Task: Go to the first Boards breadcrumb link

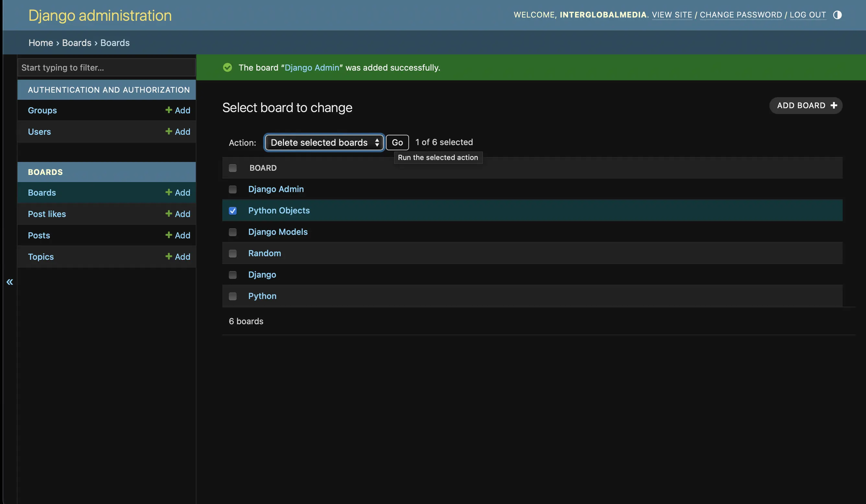Action: [x=76, y=43]
